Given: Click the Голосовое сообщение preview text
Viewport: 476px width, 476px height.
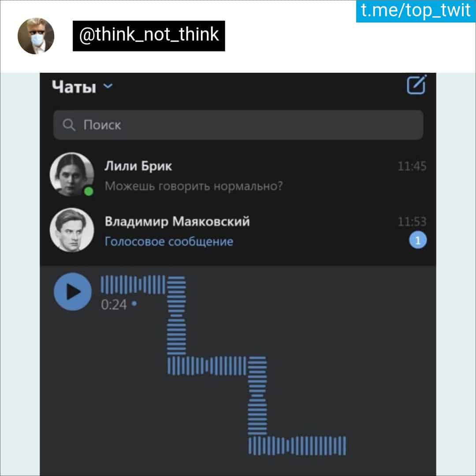Looking at the screenshot, I should [169, 242].
